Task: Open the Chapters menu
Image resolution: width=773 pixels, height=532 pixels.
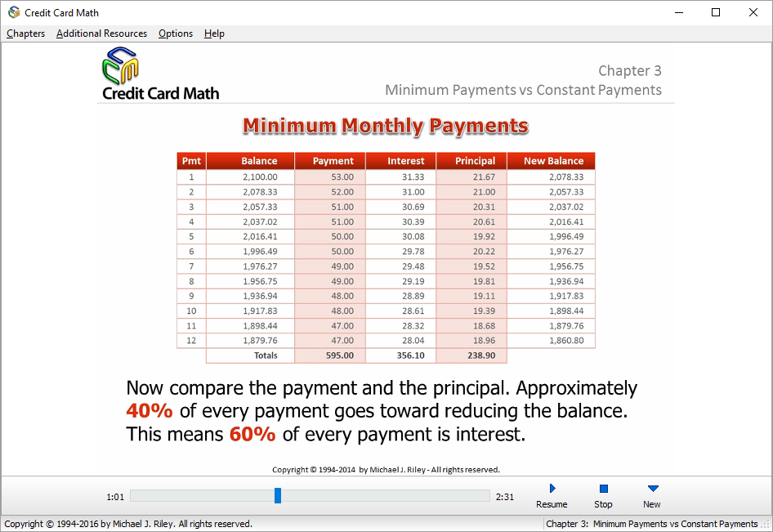Action: pos(25,34)
